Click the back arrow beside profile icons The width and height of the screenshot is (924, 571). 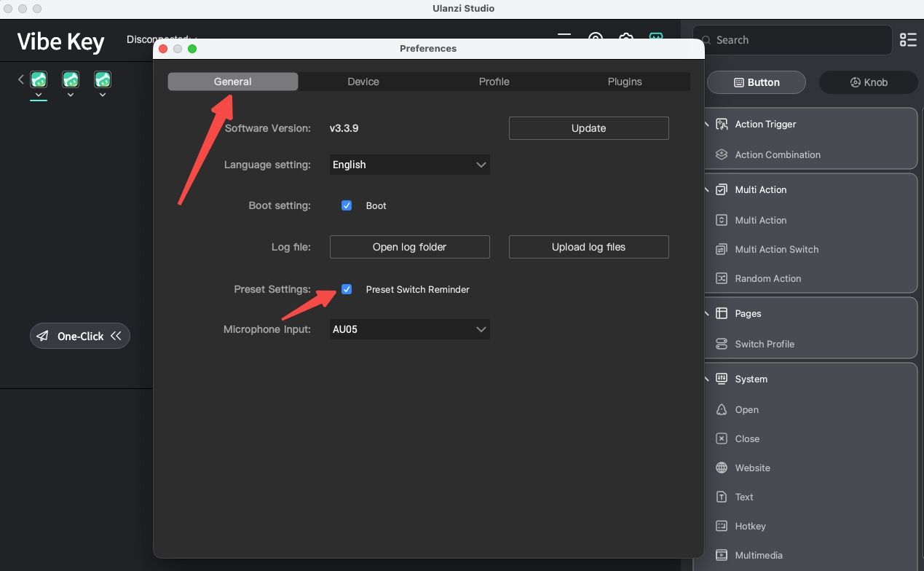tap(21, 79)
